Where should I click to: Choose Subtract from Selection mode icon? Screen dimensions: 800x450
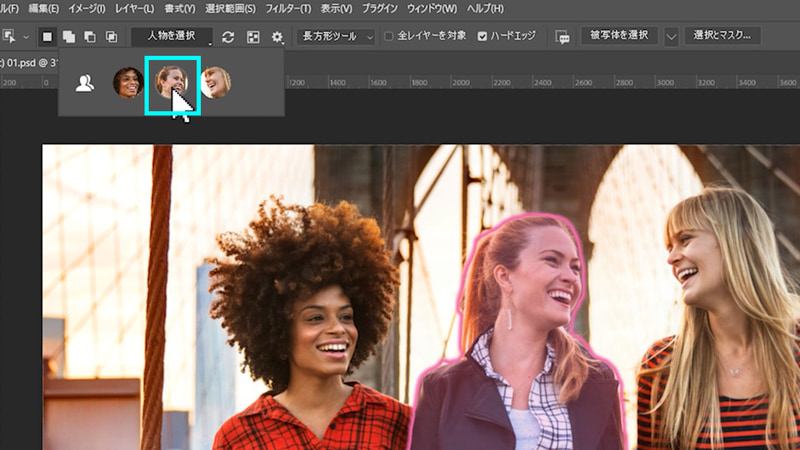tap(90, 37)
